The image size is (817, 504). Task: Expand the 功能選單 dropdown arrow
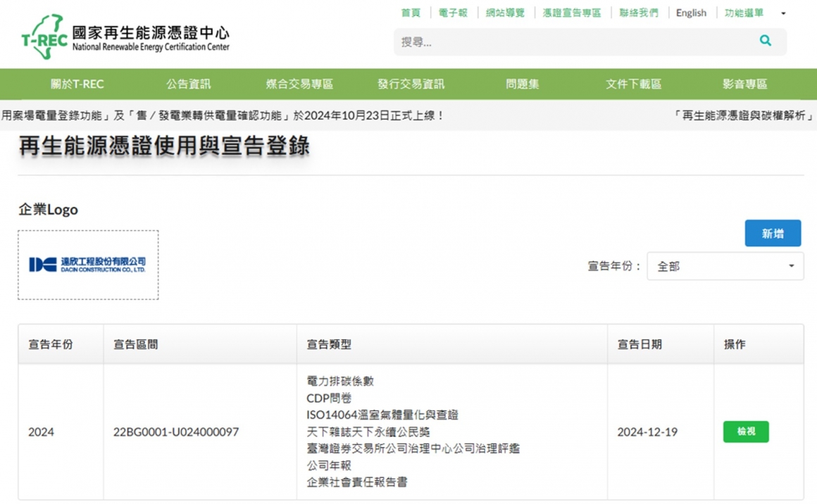coord(783,13)
